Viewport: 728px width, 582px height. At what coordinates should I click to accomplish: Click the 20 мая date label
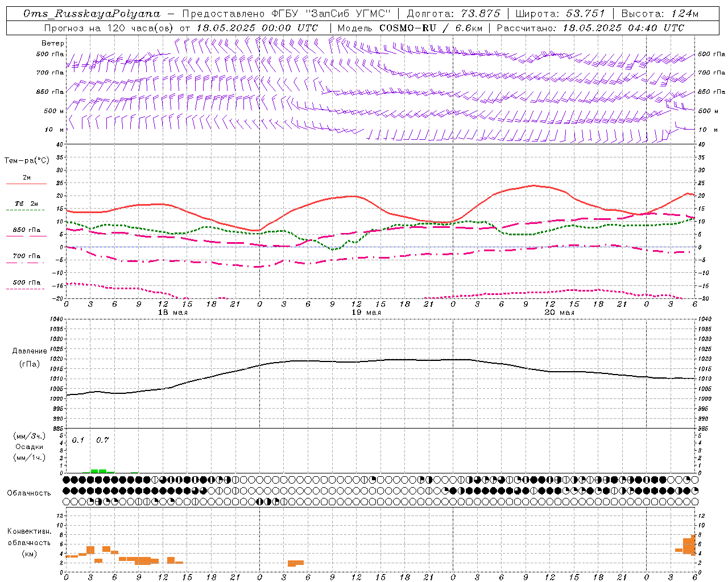point(560,313)
